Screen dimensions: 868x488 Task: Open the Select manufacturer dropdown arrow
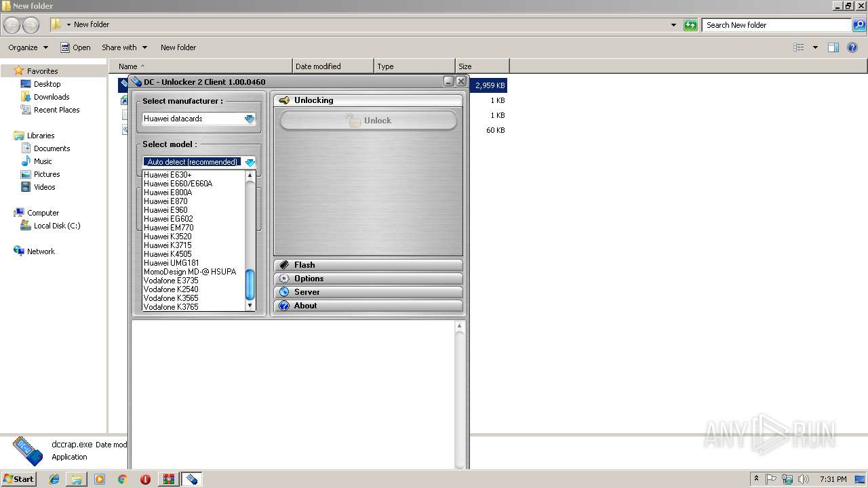point(250,119)
